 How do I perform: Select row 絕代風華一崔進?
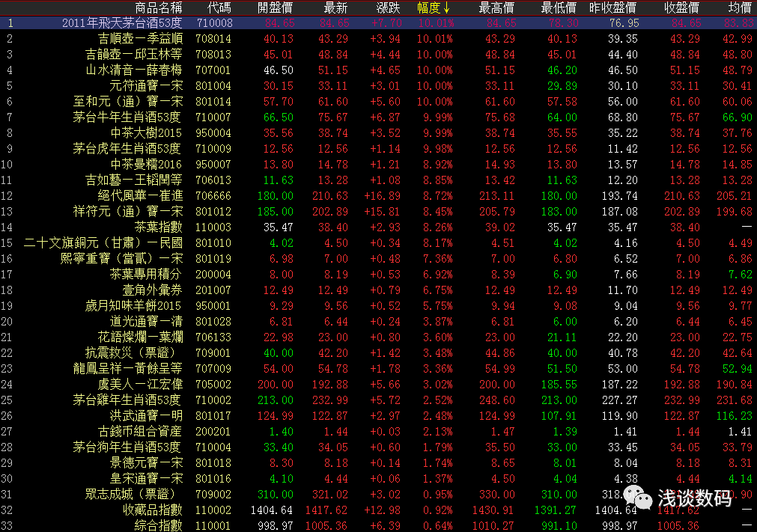point(379,196)
